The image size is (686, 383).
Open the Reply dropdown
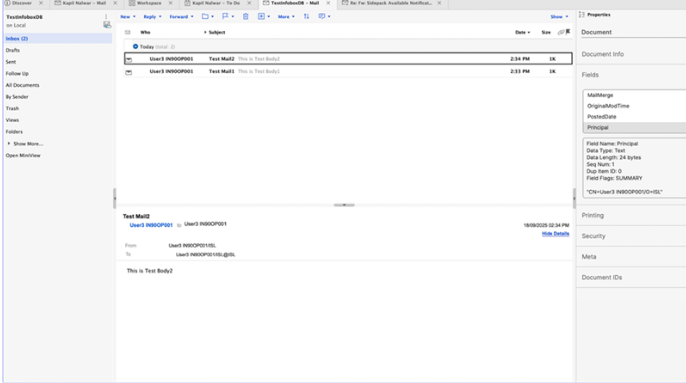(152, 17)
